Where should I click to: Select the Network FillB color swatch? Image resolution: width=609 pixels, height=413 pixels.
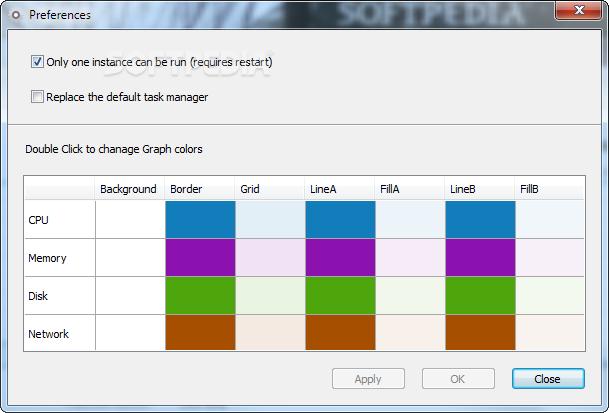tap(550, 333)
